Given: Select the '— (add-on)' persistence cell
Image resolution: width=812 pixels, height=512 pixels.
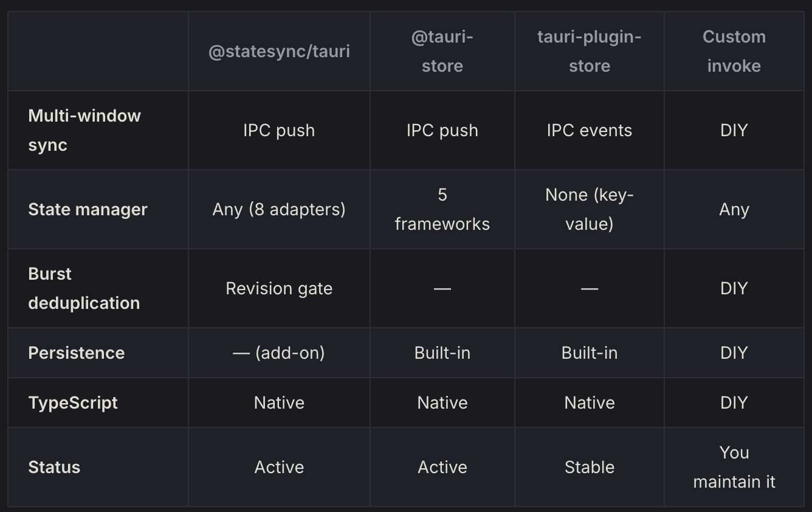Looking at the screenshot, I should [x=279, y=353].
